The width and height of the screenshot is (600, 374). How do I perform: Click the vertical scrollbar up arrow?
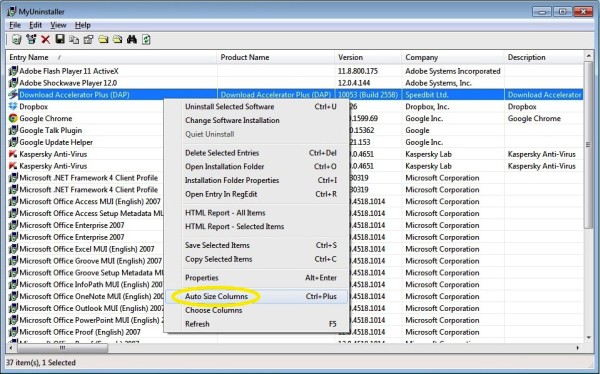pos(589,56)
